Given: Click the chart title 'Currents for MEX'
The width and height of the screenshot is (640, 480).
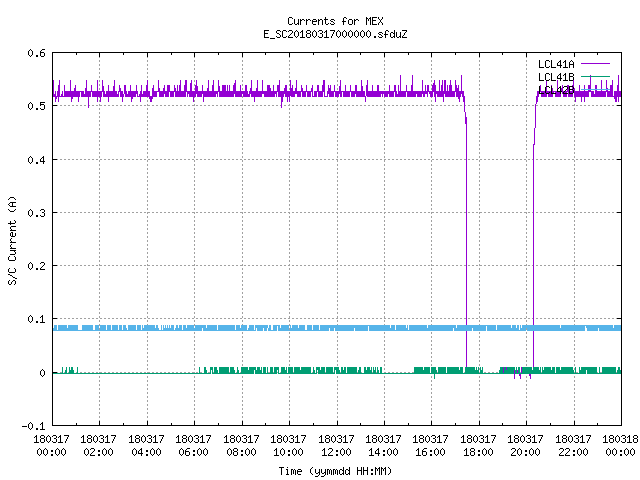Looking at the screenshot, I should click(x=335, y=21).
